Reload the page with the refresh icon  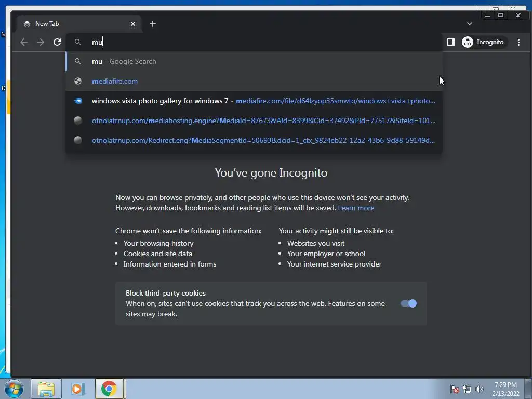pyautogui.click(x=57, y=42)
